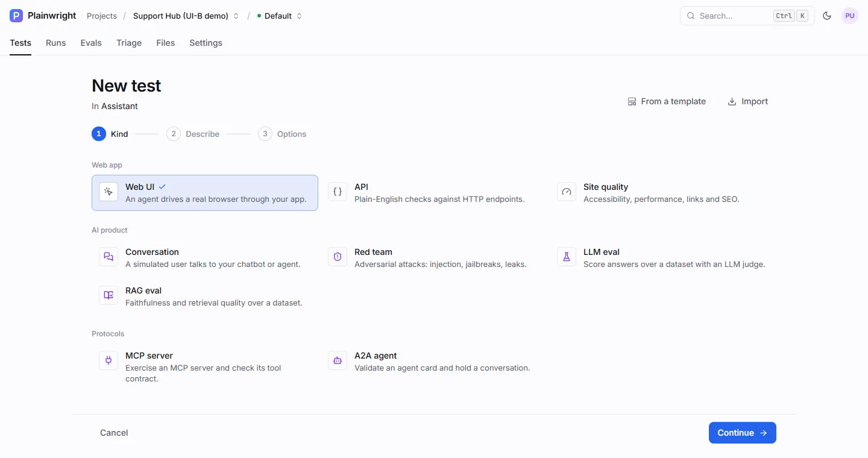
Task: Click the Import button
Action: [x=747, y=101]
